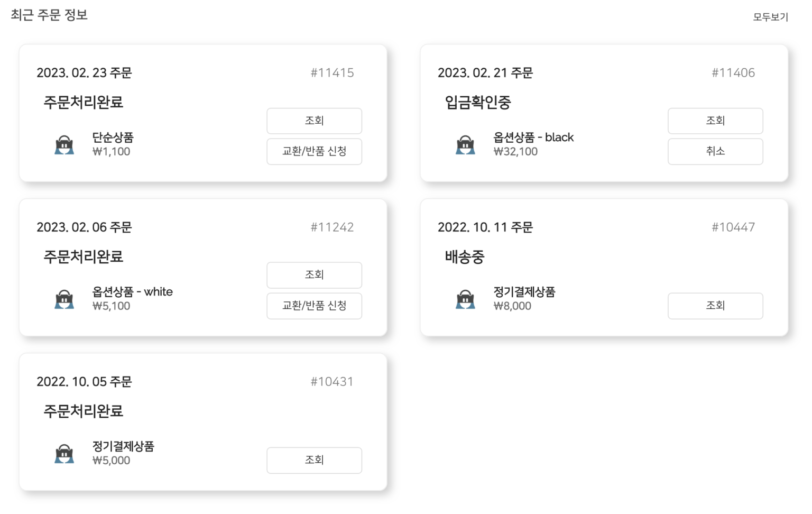View order #11406 with 조회 button

(715, 121)
